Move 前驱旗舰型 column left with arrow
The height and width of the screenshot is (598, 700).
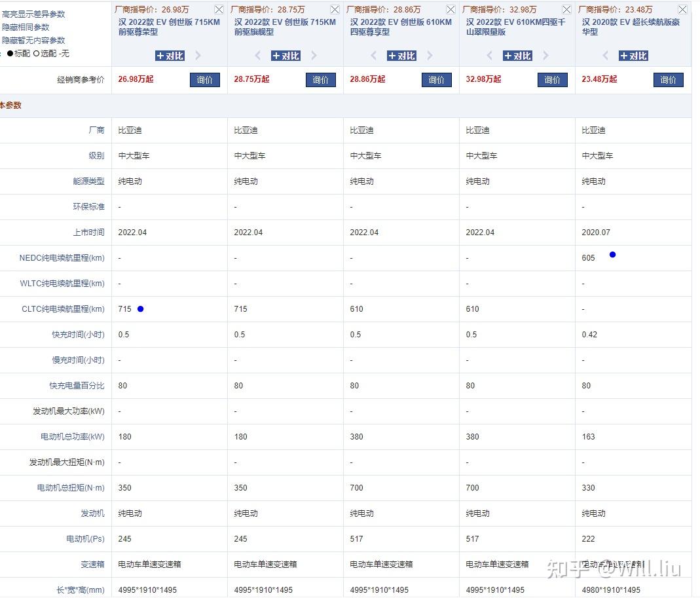[257, 56]
